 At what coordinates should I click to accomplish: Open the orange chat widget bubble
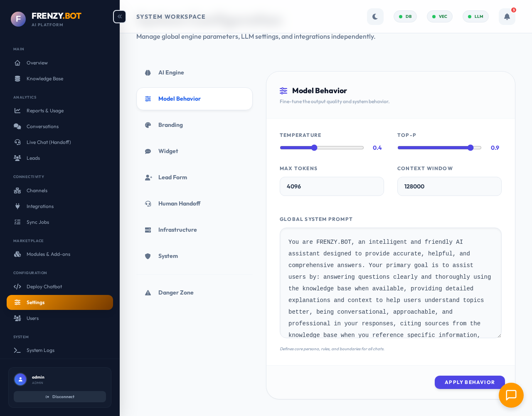(x=511, y=395)
